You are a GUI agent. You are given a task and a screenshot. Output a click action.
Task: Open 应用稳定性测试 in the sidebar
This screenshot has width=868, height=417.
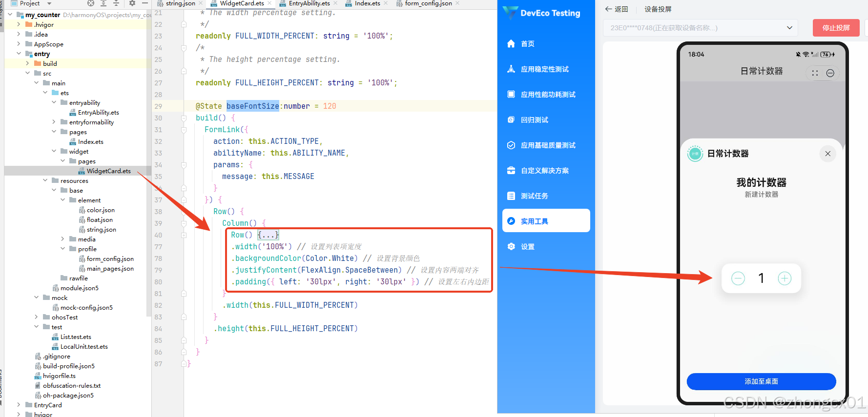pos(546,69)
